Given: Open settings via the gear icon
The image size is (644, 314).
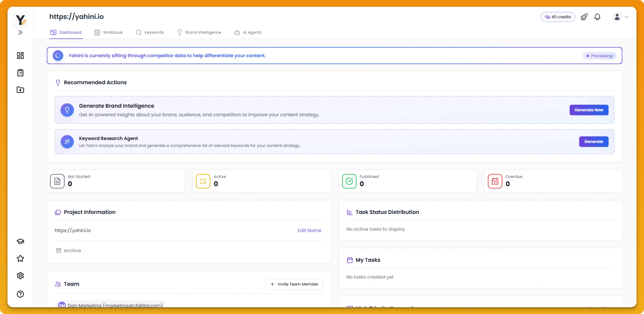Looking at the screenshot, I should [x=20, y=276].
